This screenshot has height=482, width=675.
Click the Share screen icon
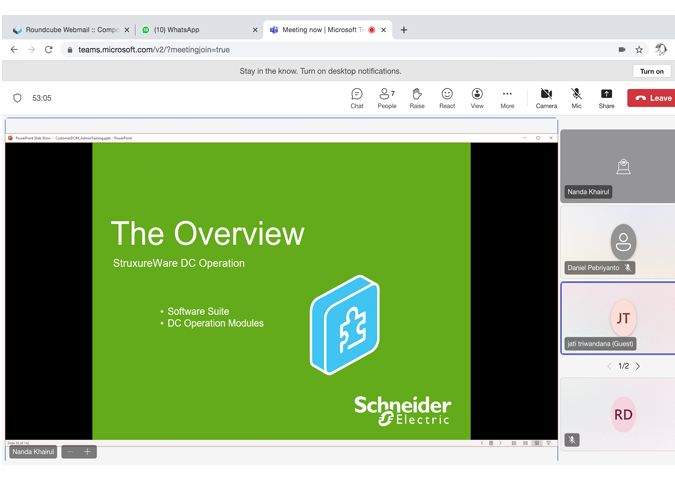click(606, 97)
